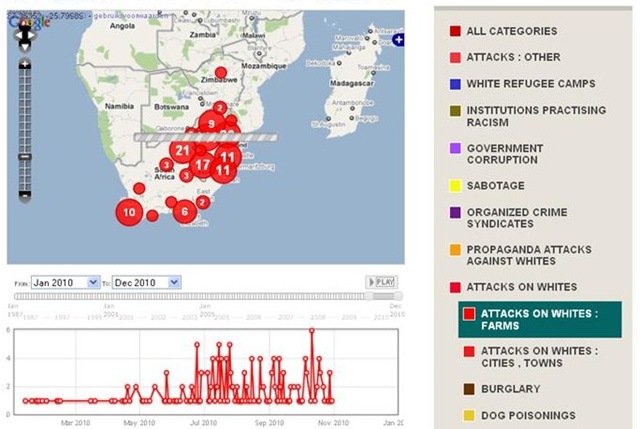Viewport: 640px width, 429px height.
Task: Click the gold DOG POISONINGS swatch
Action: click(x=469, y=416)
